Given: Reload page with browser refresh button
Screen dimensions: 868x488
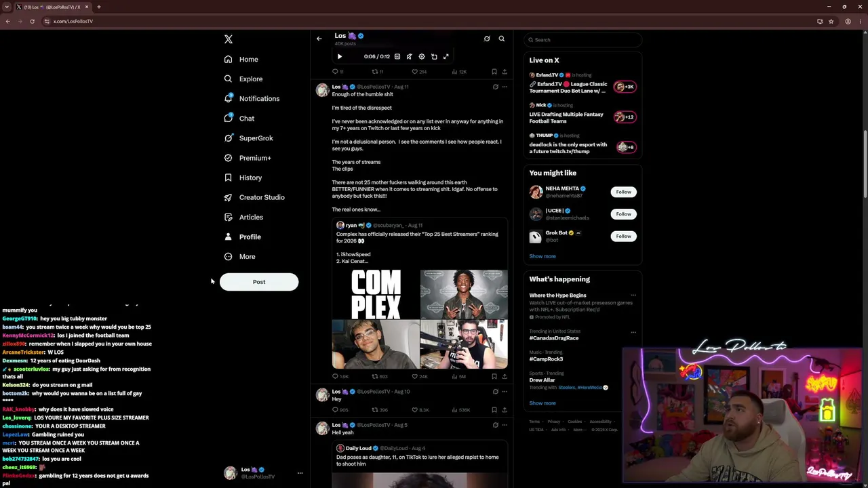Looking at the screenshot, I should 32,21.
